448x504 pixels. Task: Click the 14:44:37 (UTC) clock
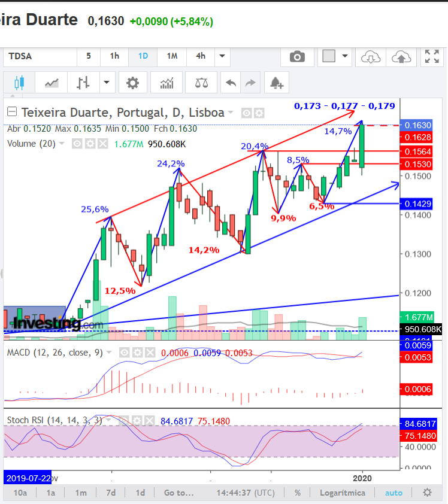click(246, 493)
